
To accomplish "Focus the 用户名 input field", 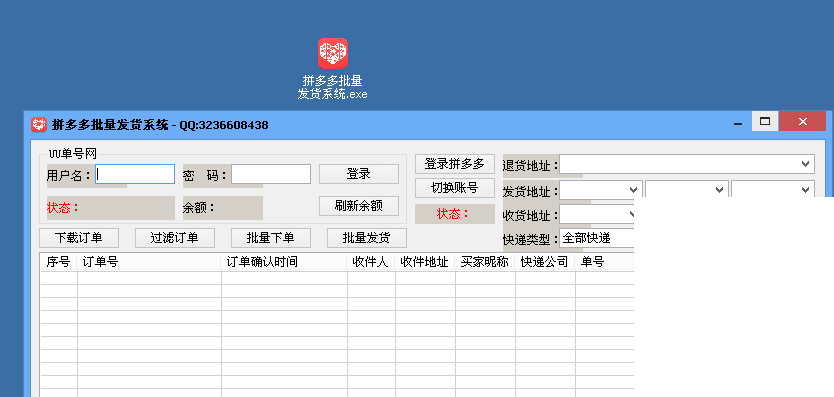I will (x=135, y=174).
